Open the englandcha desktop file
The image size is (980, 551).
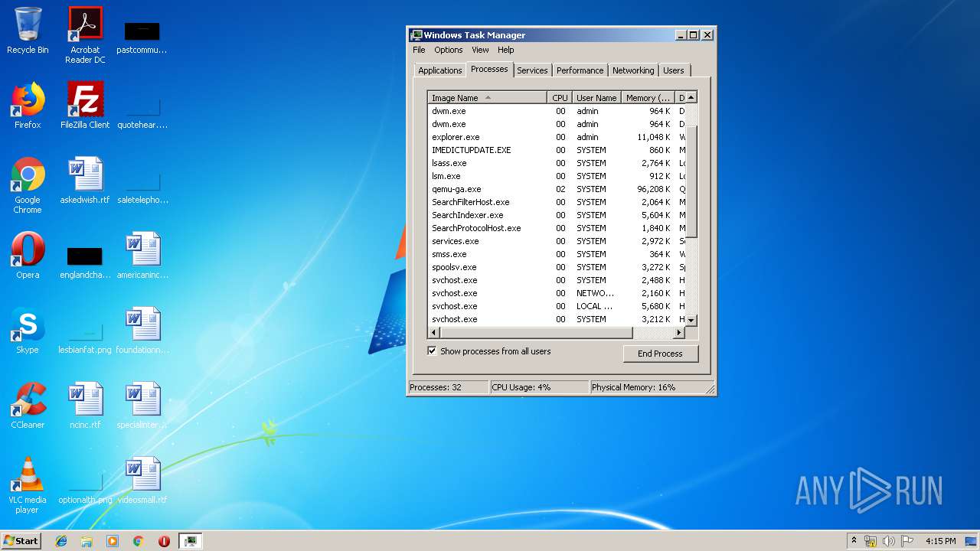pyautogui.click(x=85, y=260)
